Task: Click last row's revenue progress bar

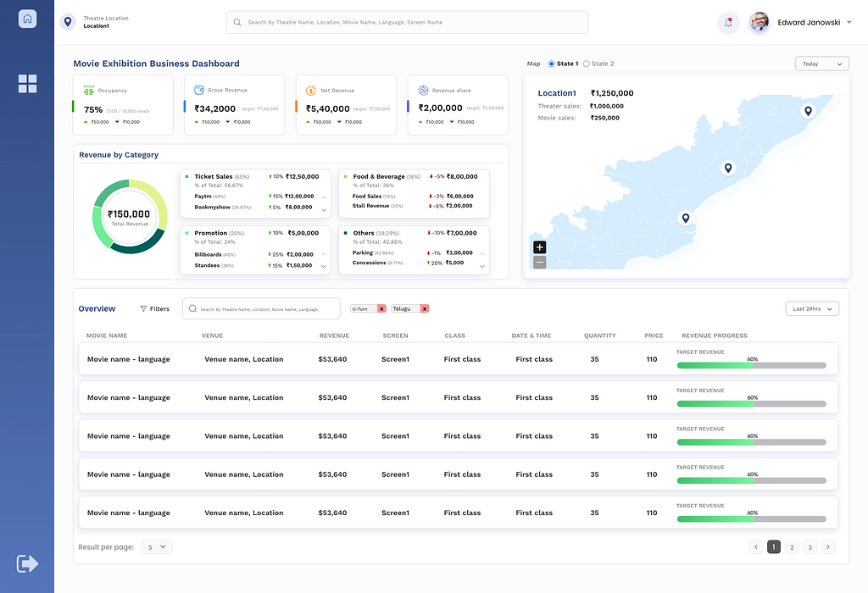Action: (751, 518)
